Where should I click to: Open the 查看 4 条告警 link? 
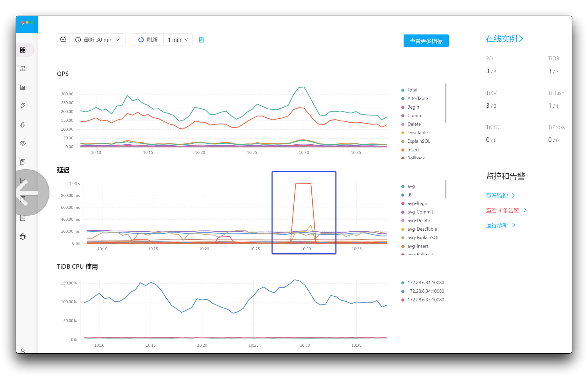click(502, 210)
